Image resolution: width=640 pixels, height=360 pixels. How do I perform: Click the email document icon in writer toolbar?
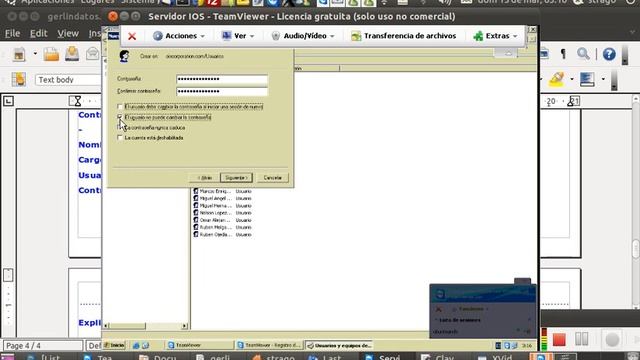point(93,54)
